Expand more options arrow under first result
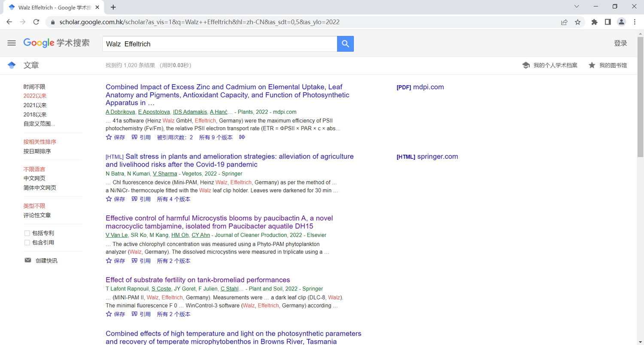644x345 pixels. click(242, 137)
